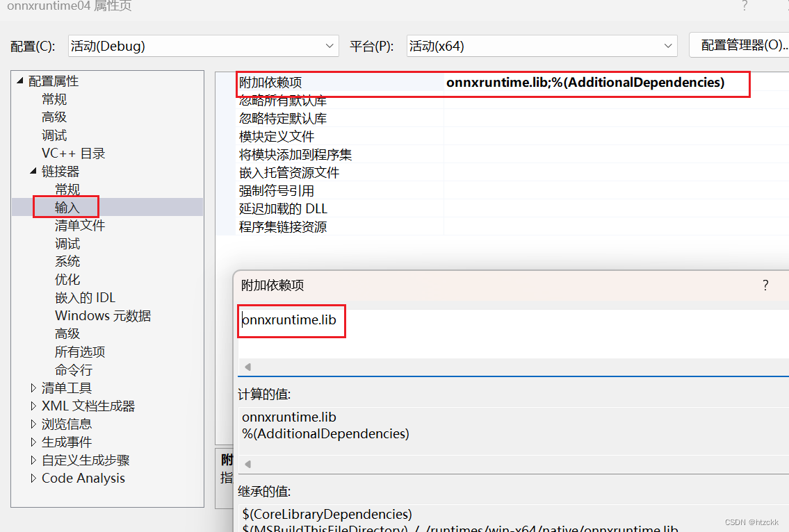Viewport: 789px width, 532px height.
Task: Collapse the 链接器 tree node
Action: coord(33,170)
